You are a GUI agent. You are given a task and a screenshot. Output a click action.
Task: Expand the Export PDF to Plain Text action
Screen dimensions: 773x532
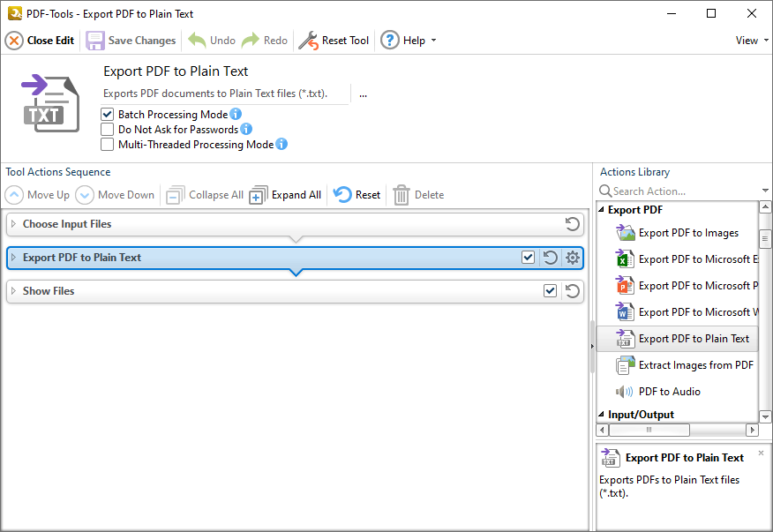point(14,258)
